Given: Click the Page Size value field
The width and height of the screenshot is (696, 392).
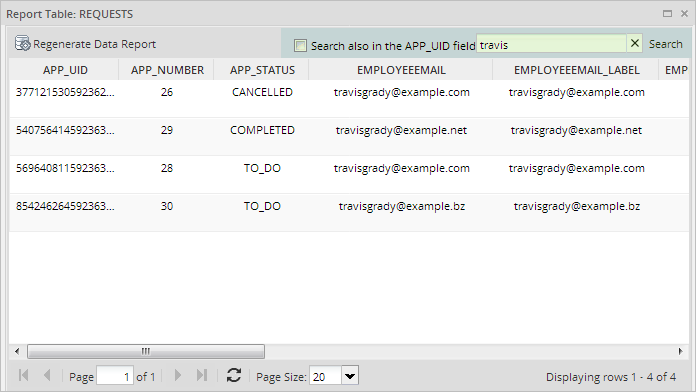Looking at the screenshot, I should [325, 376].
